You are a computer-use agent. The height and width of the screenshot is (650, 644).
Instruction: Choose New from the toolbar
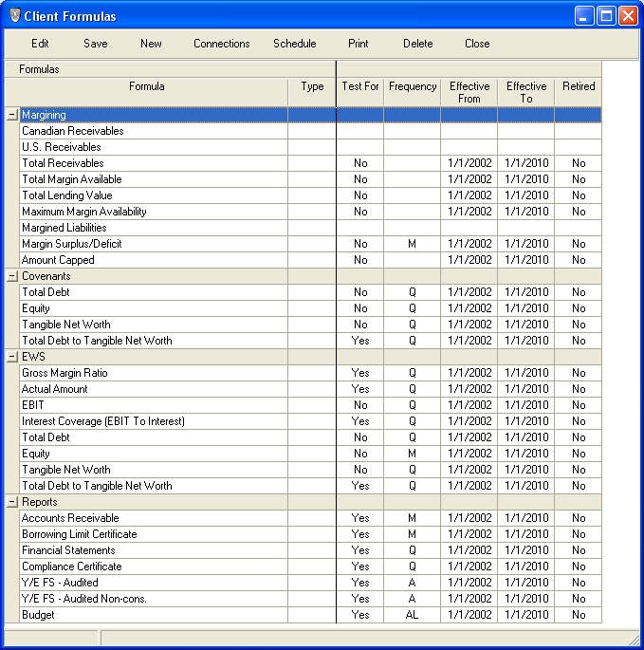click(x=151, y=44)
